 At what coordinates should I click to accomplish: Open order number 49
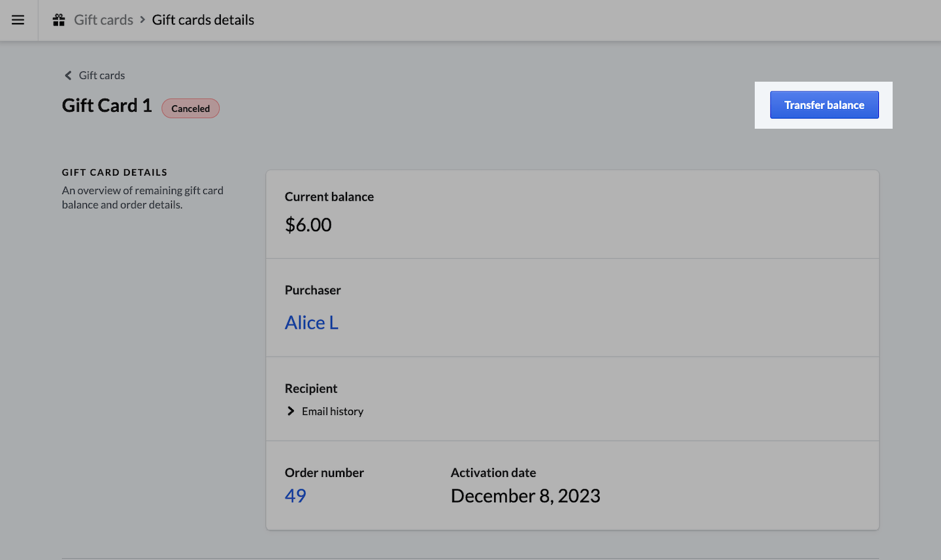point(295,496)
